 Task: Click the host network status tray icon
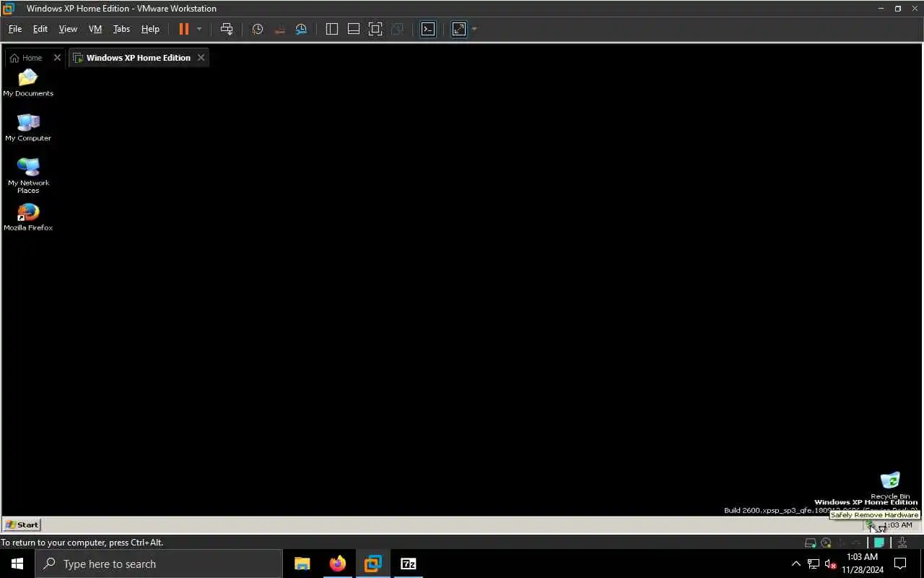pyautogui.click(x=814, y=564)
